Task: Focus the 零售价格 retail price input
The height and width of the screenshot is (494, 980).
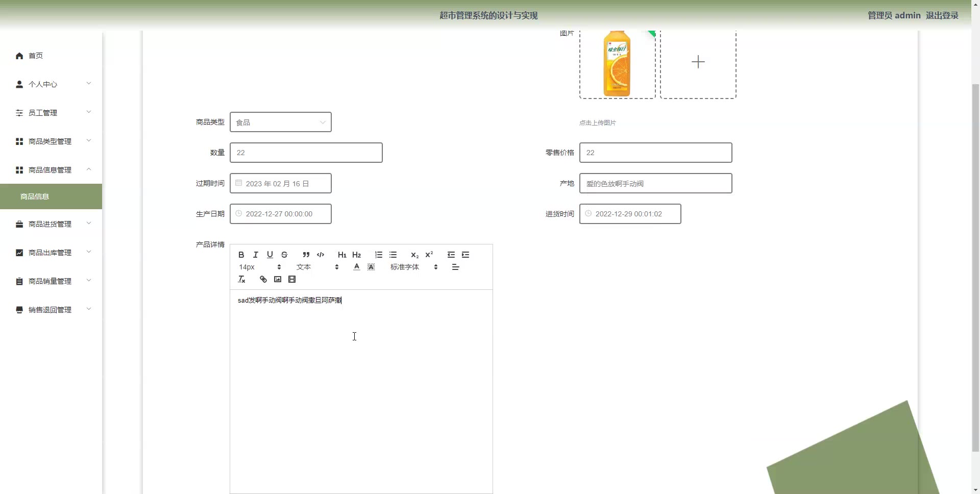Action: point(656,153)
